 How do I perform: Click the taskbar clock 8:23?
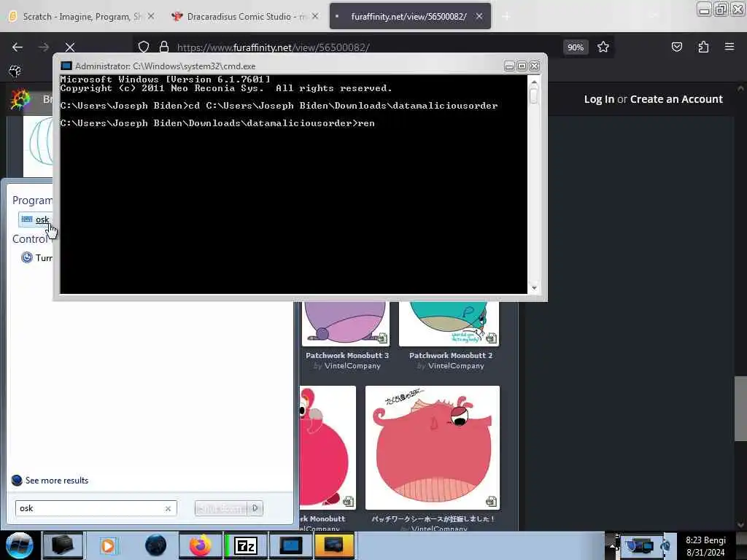(x=706, y=546)
